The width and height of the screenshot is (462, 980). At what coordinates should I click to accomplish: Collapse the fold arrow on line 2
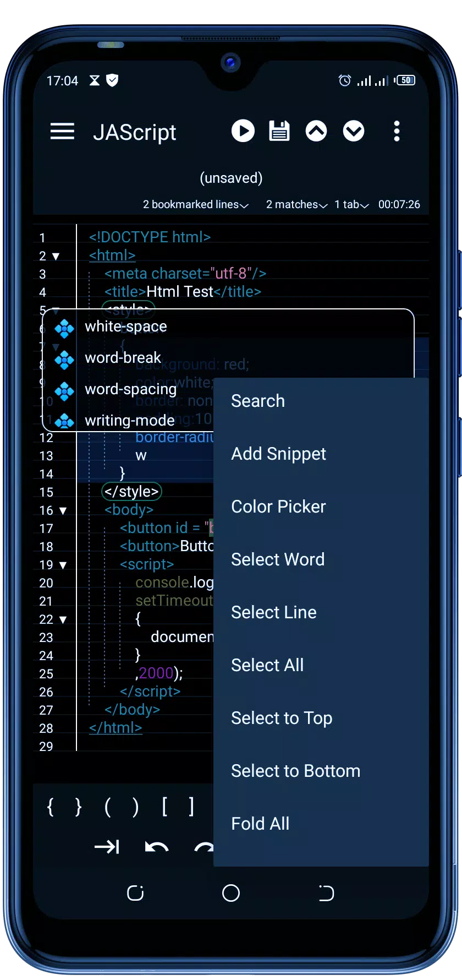(56, 257)
